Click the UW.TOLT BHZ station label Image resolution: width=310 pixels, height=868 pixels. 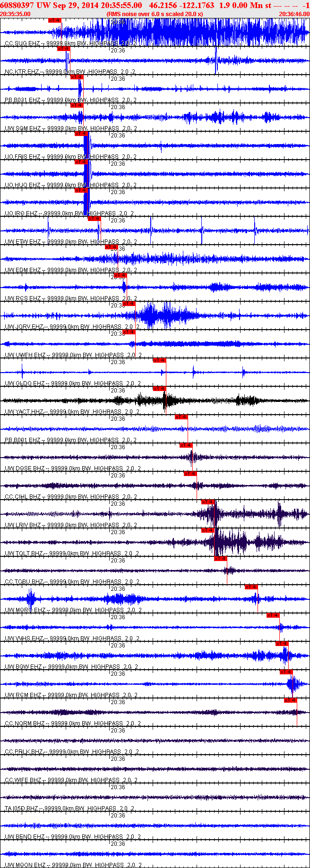coord(24,553)
